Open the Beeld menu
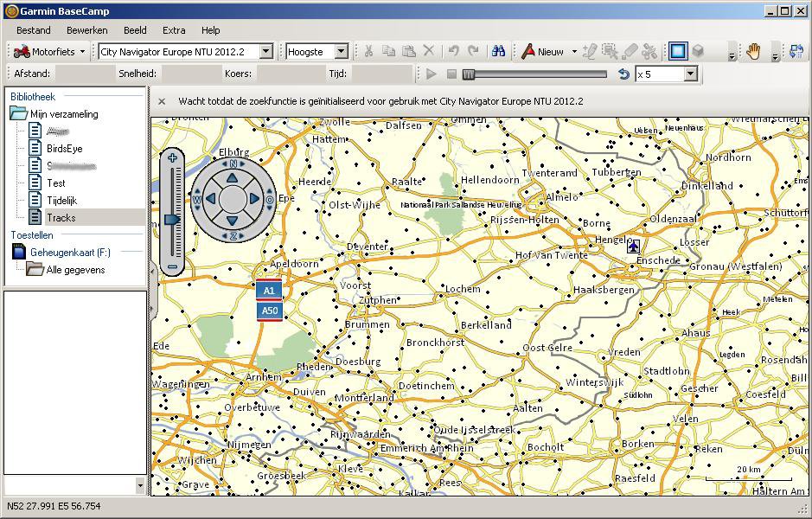The image size is (812, 519). pyautogui.click(x=135, y=30)
